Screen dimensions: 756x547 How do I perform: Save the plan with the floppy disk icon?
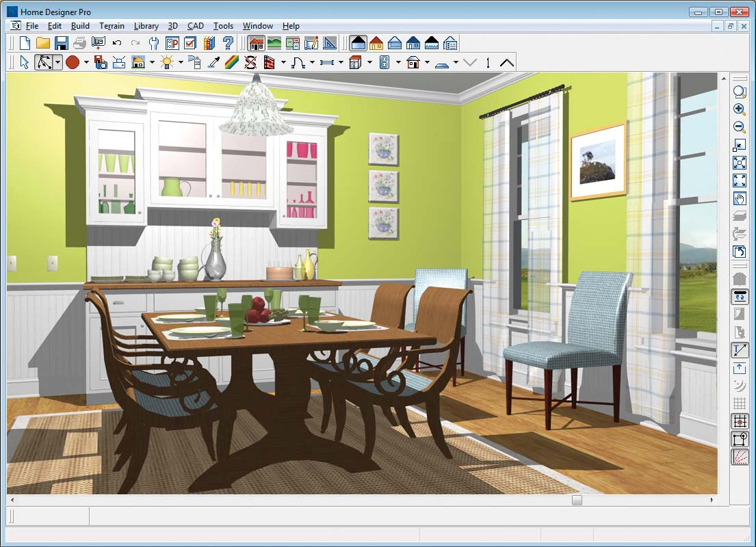pos(61,43)
